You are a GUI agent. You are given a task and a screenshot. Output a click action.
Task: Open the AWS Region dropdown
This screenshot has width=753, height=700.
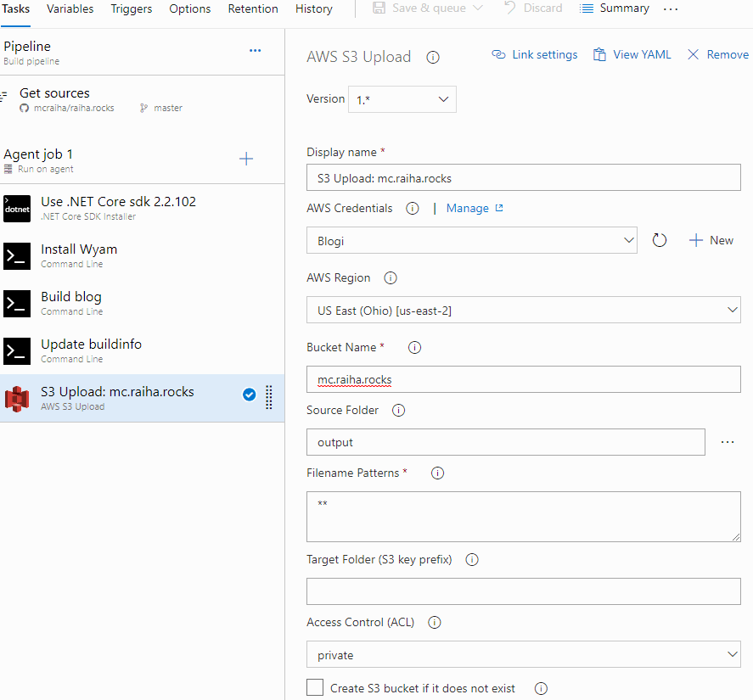(x=524, y=310)
